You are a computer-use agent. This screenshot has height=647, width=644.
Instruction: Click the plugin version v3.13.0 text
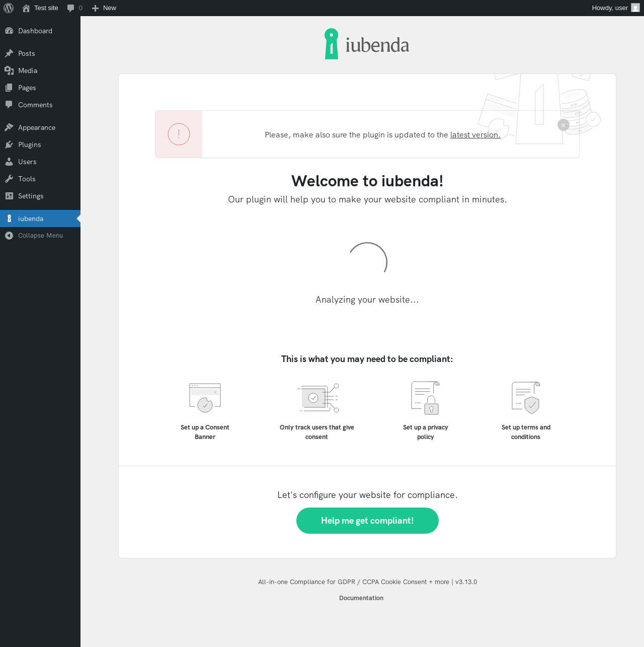click(466, 582)
